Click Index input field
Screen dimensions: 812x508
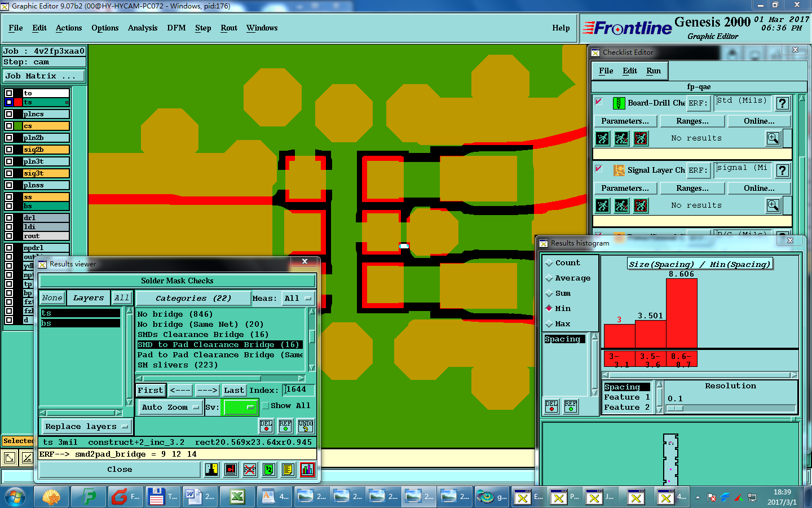pos(298,389)
